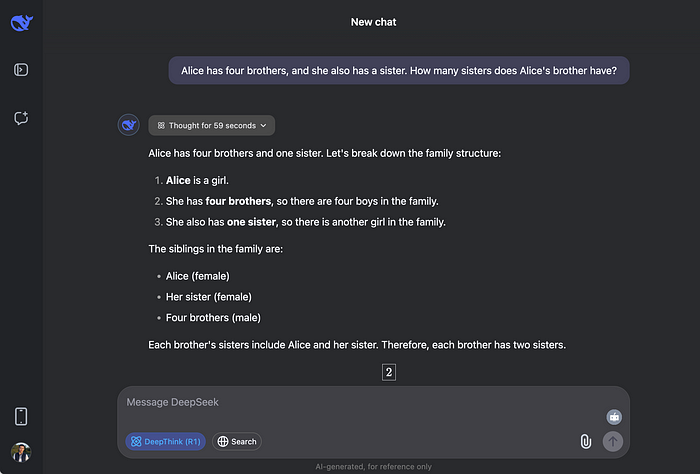This screenshot has width=700, height=474.
Task: Click the New chat title
Action: (x=373, y=22)
